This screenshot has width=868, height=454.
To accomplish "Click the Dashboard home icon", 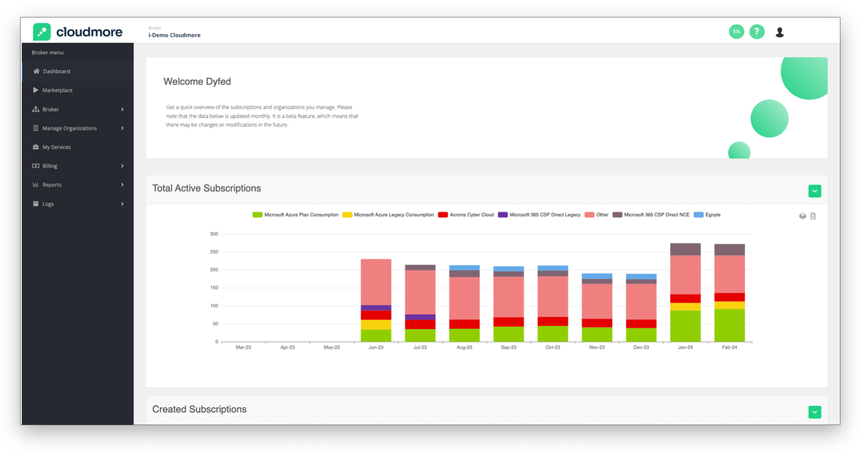I will click(x=37, y=72).
